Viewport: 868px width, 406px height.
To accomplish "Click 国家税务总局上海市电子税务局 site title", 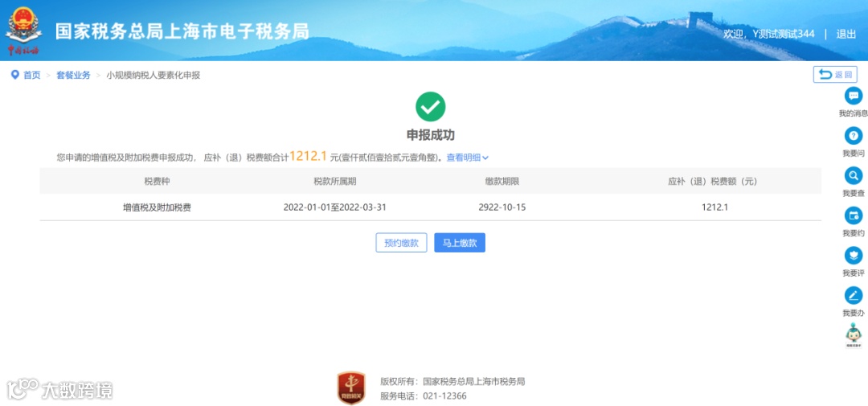I will tap(182, 31).
